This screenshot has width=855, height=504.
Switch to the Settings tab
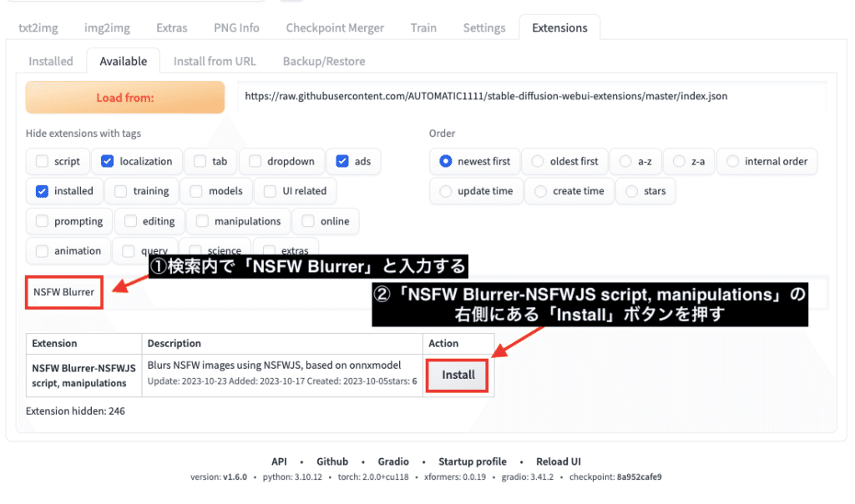tap(483, 27)
